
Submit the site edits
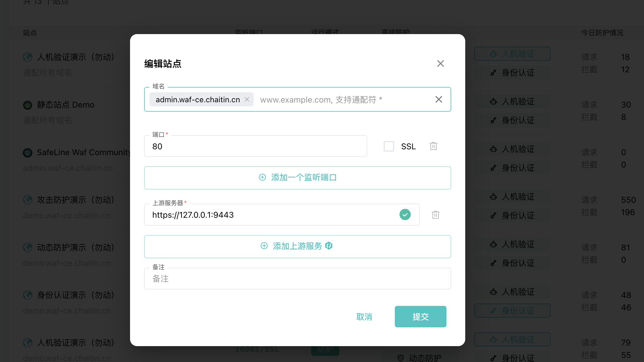(420, 316)
